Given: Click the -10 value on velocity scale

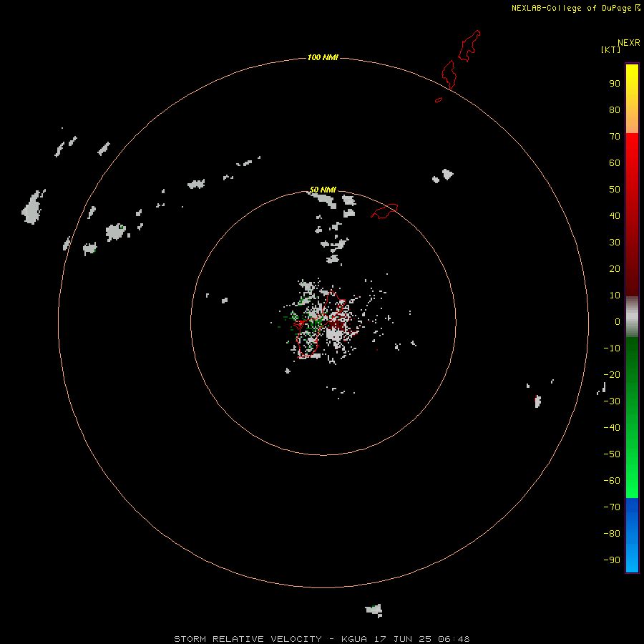Looking at the screenshot, I should pos(612,348).
